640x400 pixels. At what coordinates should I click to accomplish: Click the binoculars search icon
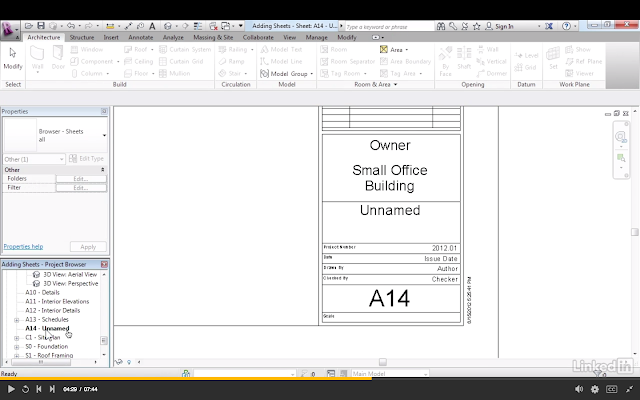click(x=441, y=26)
